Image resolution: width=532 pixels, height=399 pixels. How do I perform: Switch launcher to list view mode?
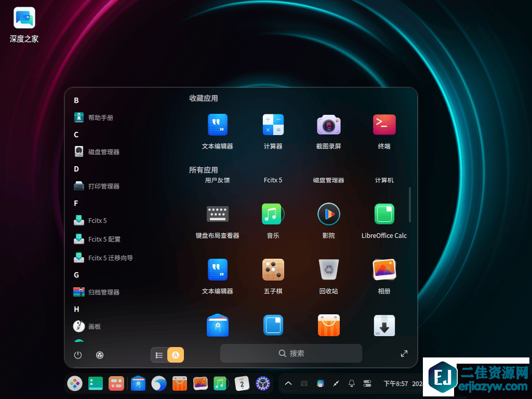pyautogui.click(x=159, y=355)
